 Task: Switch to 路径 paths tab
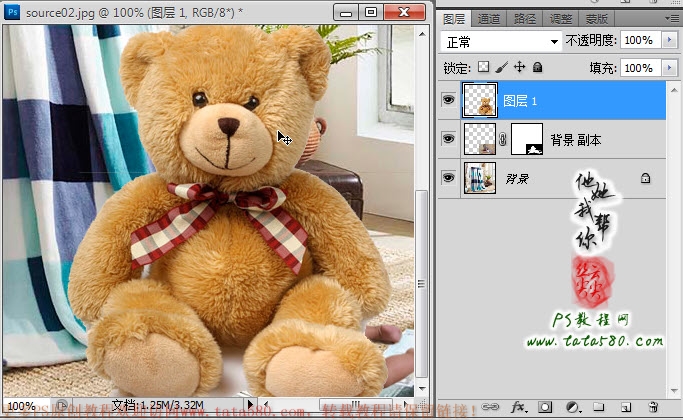[524, 19]
